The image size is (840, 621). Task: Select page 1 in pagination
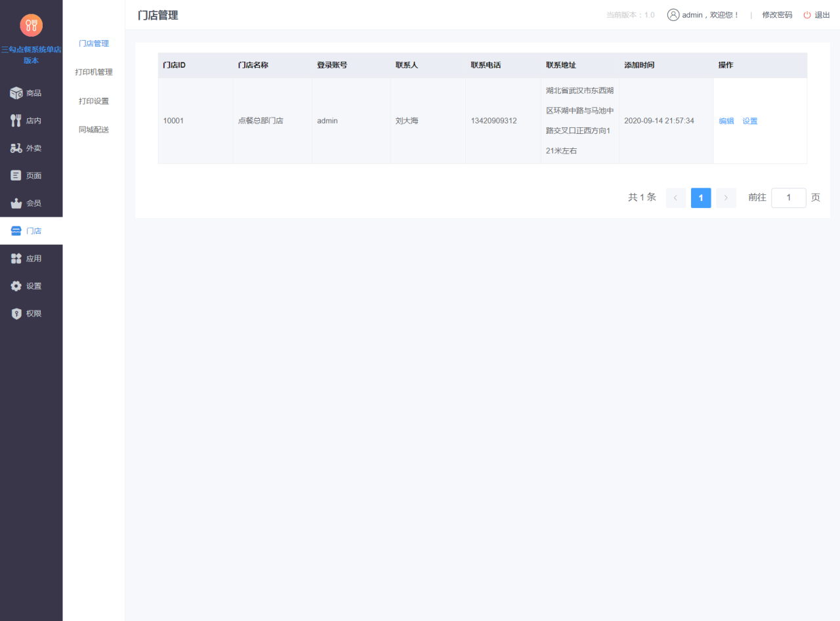(x=701, y=198)
